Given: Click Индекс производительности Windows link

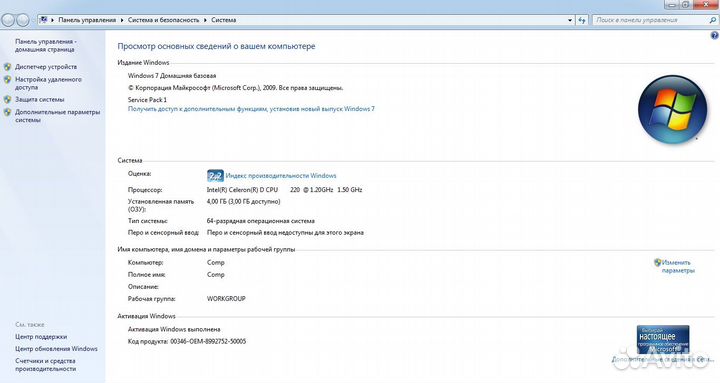Looking at the screenshot, I should point(281,176).
